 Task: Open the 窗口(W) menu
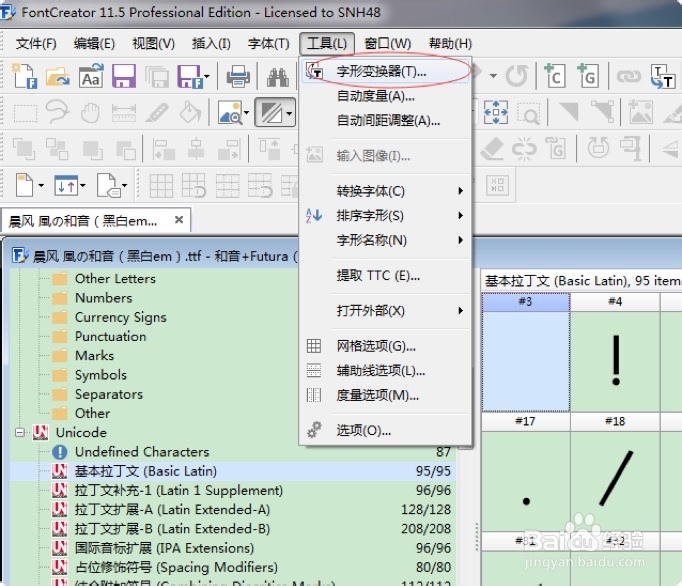click(388, 44)
